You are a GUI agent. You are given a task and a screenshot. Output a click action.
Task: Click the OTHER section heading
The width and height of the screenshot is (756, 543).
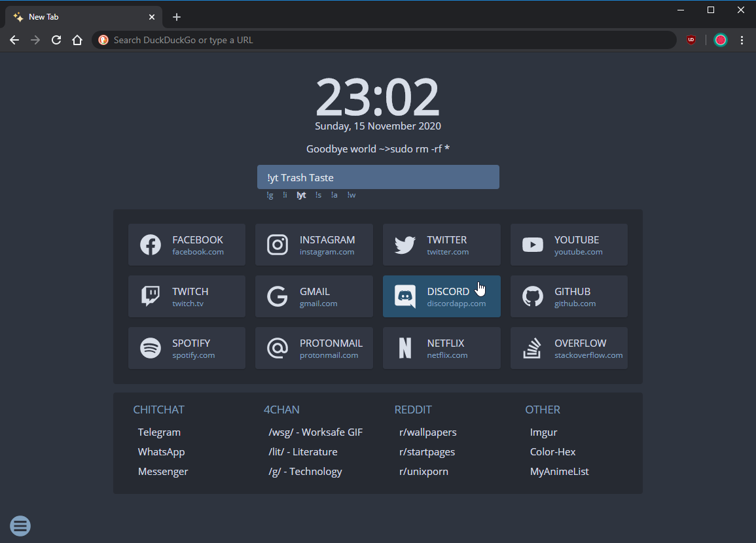pos(543,410)
